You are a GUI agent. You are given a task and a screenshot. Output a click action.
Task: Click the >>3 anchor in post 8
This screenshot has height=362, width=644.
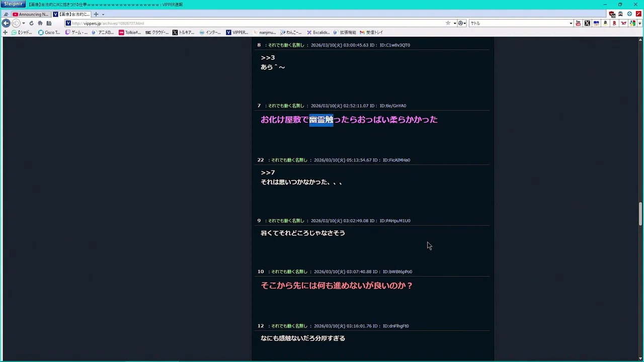(268, 57)
